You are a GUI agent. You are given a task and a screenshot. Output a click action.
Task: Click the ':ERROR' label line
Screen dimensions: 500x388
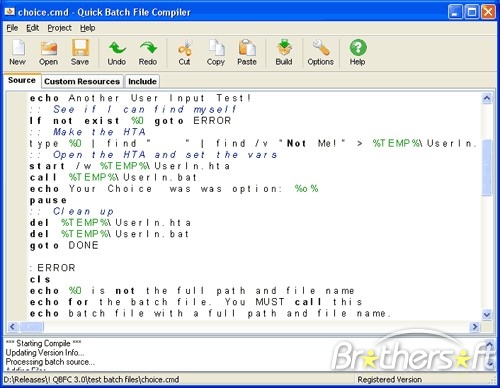click(x=53, y=268)
